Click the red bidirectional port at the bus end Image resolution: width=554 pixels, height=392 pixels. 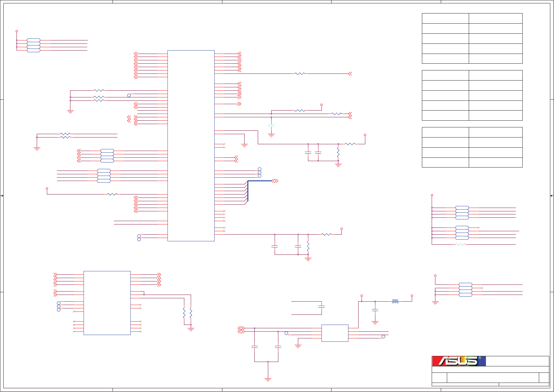275,181
